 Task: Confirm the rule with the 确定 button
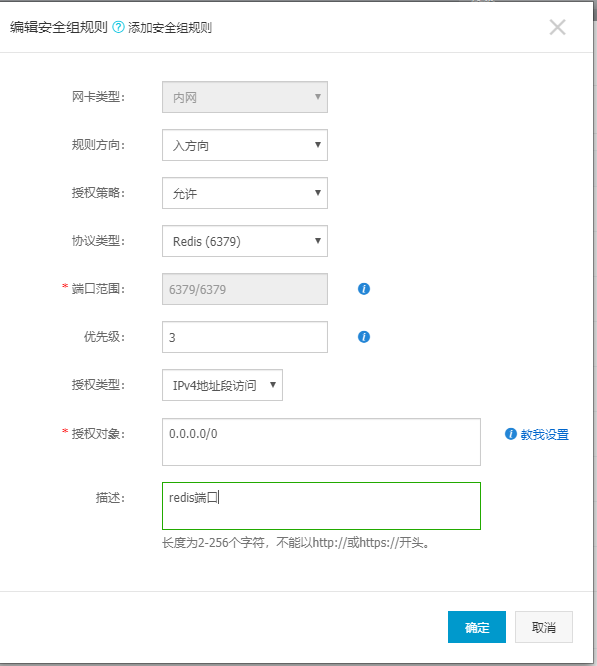[x=477, y=627]
